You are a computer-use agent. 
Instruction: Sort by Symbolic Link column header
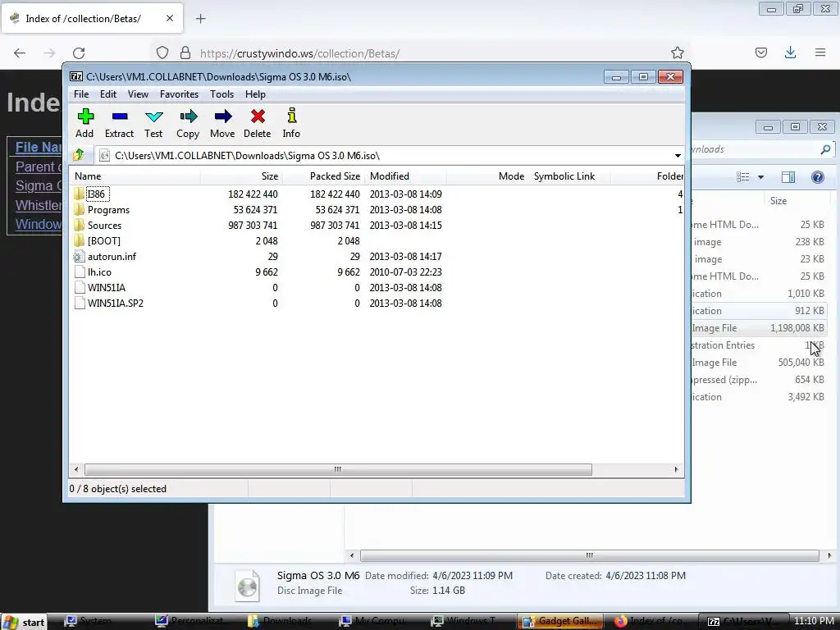click(570, 176)
